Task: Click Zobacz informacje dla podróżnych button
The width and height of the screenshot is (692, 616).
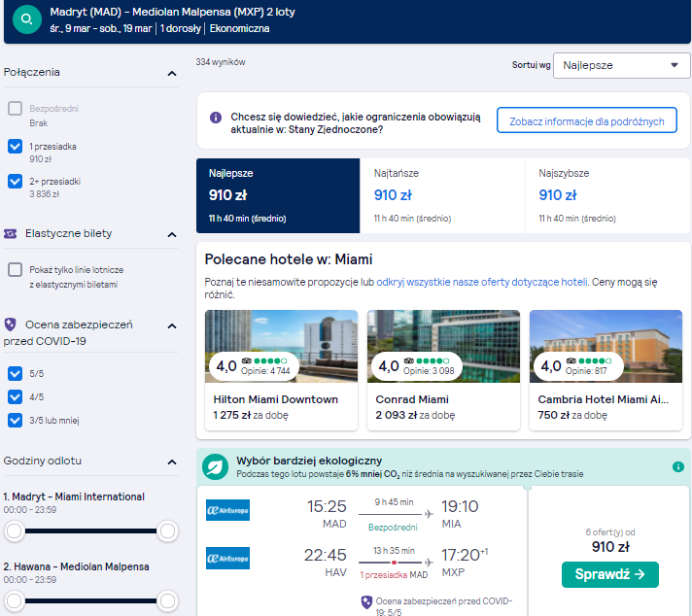Action: (586, 120)
